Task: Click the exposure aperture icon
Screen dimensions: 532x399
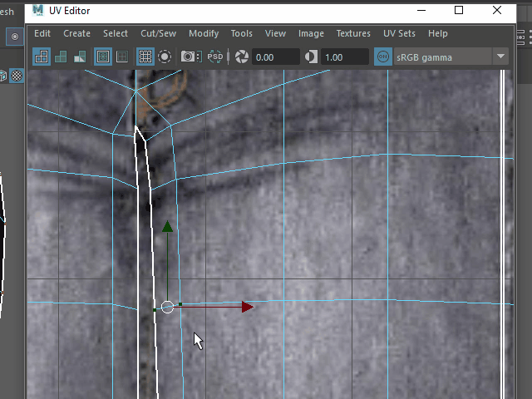Action: point(242,57)
